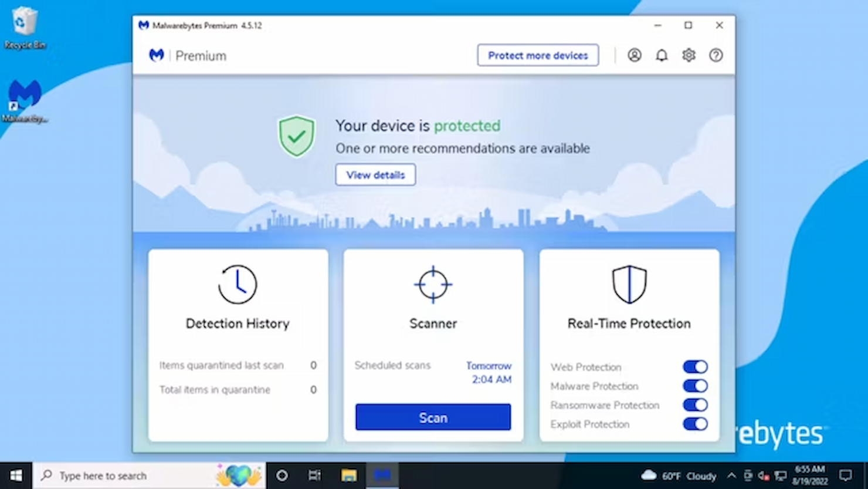Click the colorful search highlight icon
The image size is (868, 489).
click(239, 475)
